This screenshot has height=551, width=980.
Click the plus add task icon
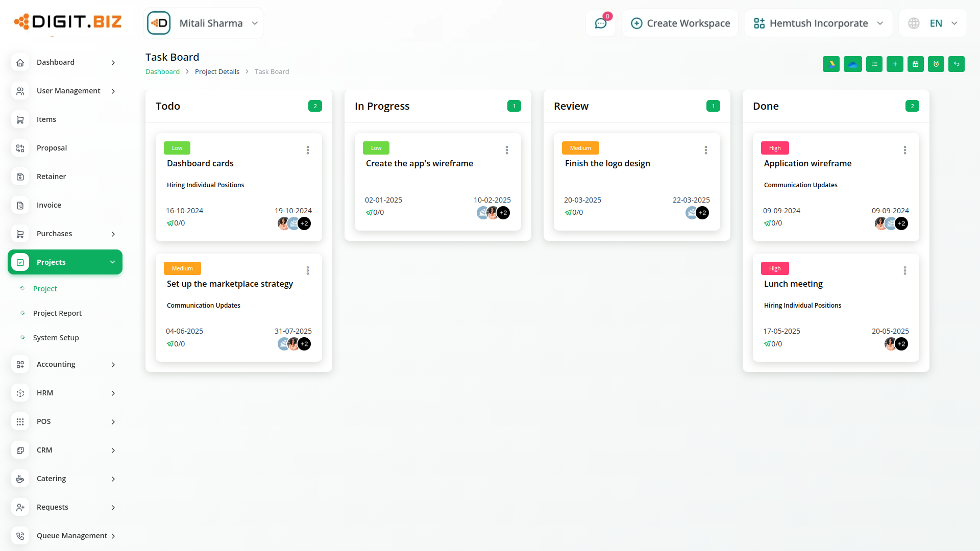point(895,64)
